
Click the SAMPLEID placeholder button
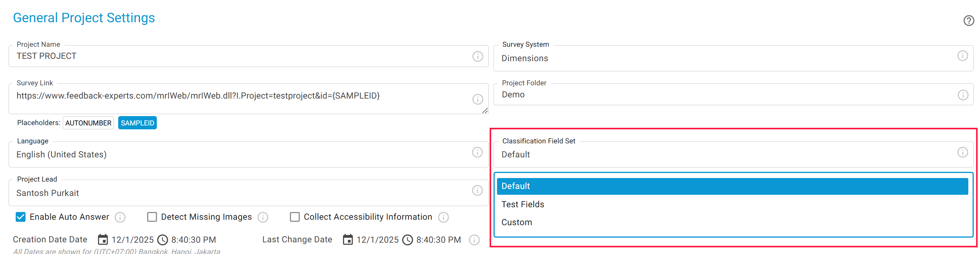tap(137, 123)
